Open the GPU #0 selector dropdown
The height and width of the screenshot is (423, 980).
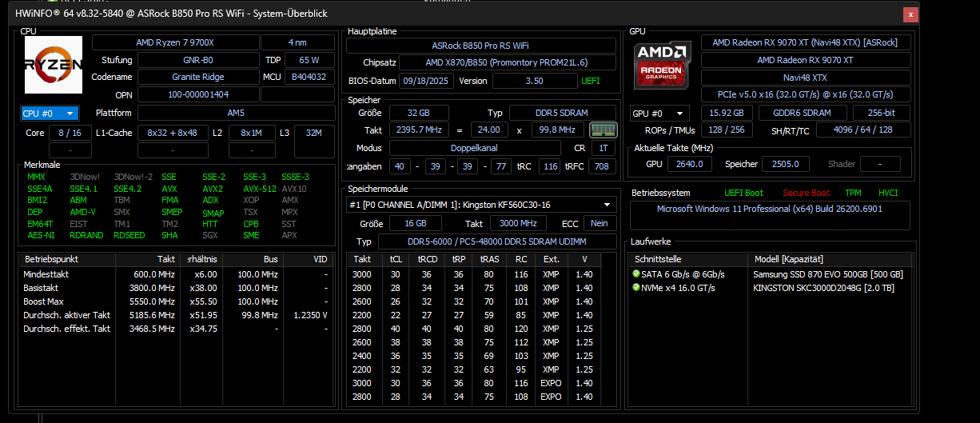[x=659, y=114]
